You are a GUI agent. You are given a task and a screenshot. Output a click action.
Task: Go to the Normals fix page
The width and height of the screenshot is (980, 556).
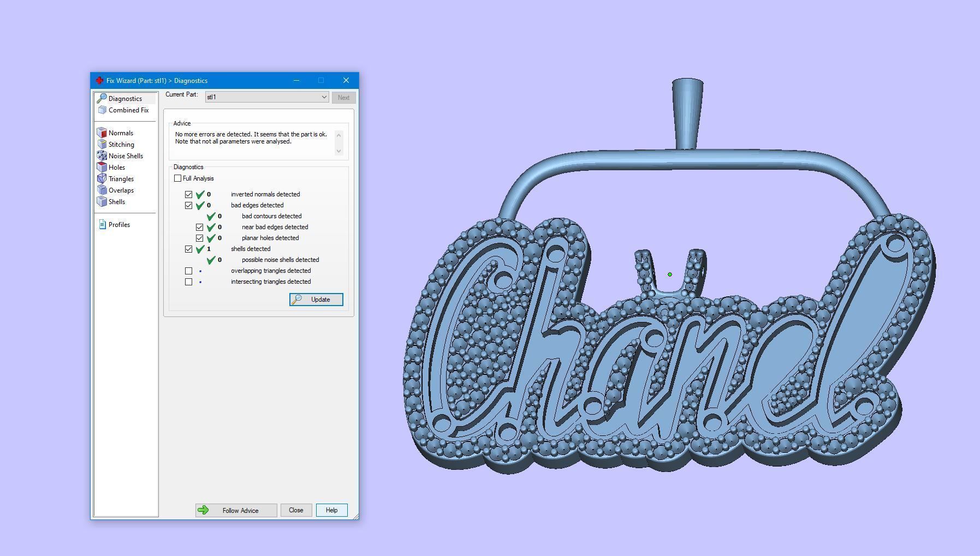click(x=121, y=133)
